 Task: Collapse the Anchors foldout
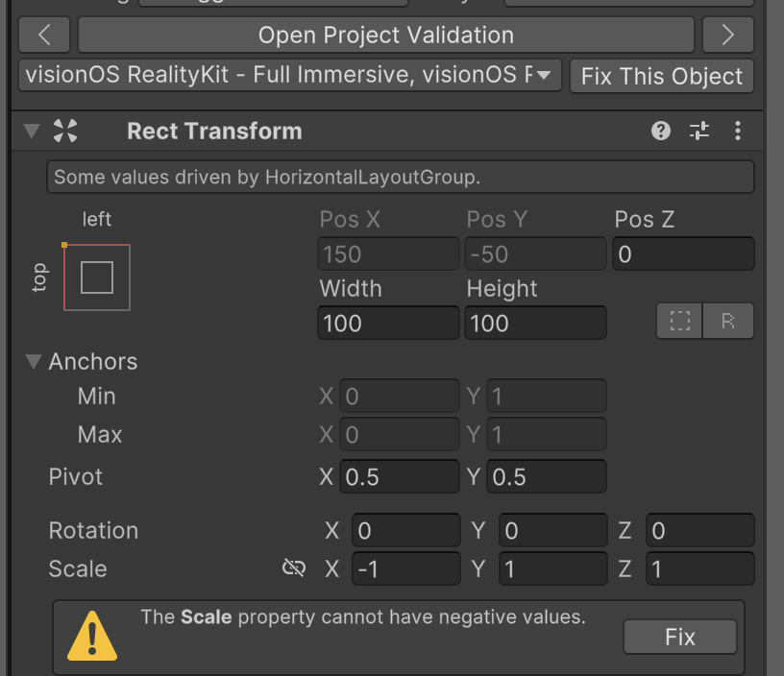tap(34, 361)
